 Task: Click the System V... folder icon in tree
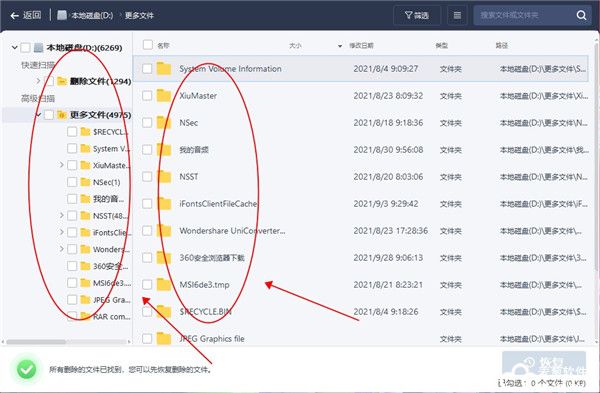[x=85, y=148]
